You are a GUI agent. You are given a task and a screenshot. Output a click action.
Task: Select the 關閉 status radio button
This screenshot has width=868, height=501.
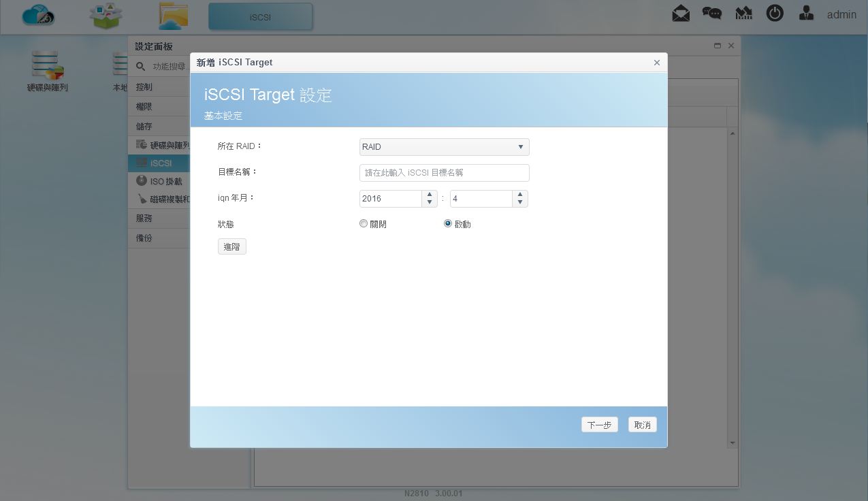(364, 223)
